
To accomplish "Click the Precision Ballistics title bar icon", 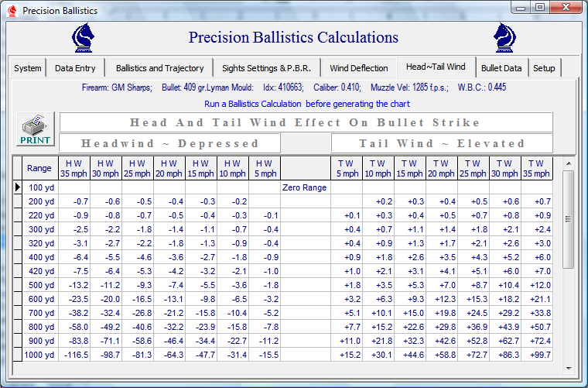I will [11, 11].
